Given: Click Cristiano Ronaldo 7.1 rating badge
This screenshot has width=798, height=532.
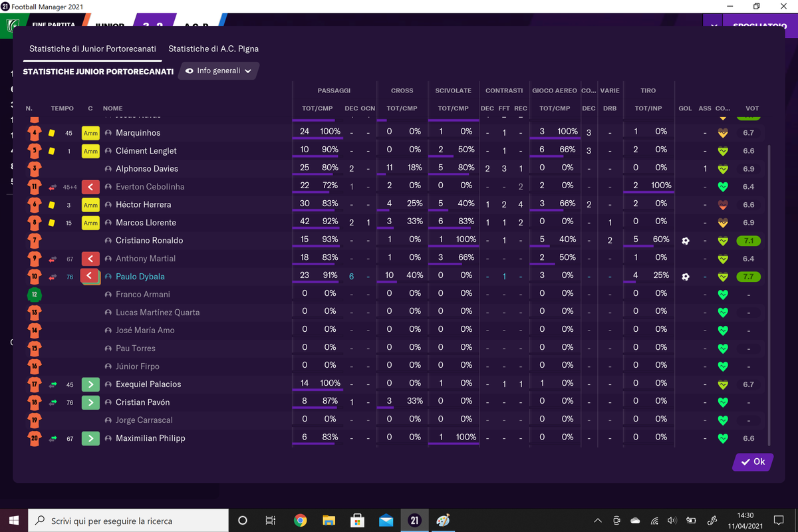Looking at the screenshot, I should [x=749, y=241].
